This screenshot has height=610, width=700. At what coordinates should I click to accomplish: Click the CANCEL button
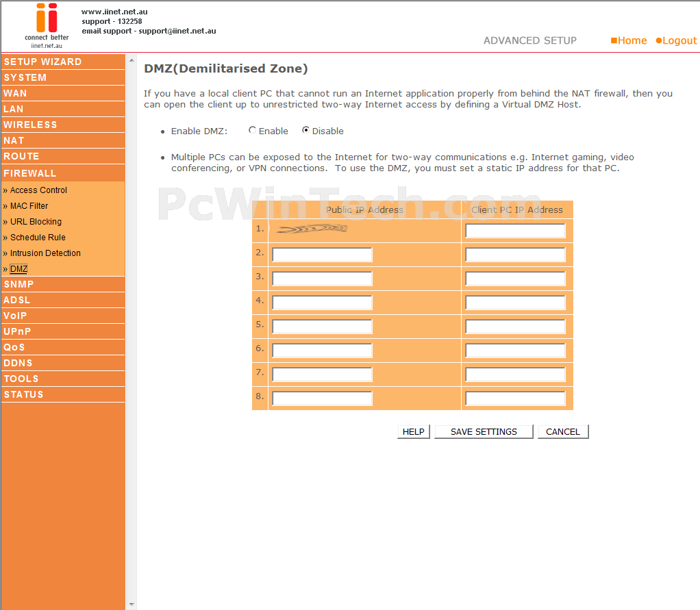(563, 431)
